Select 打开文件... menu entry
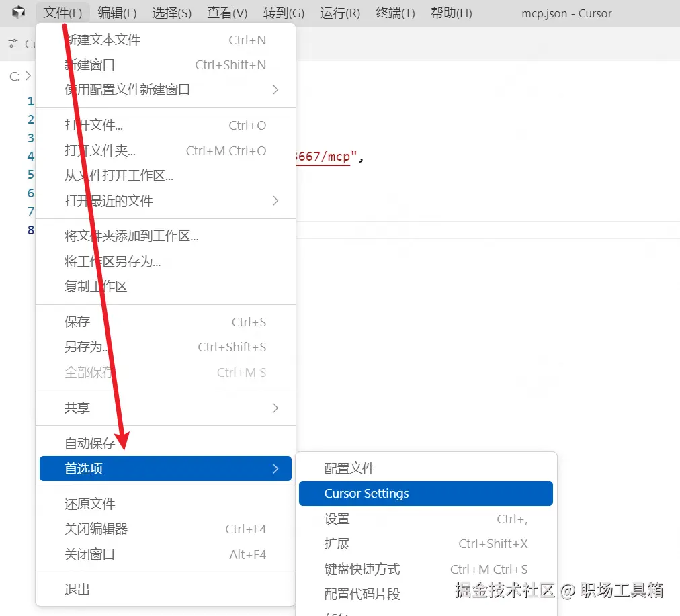The image size is (680, 616). pos(165,125)
